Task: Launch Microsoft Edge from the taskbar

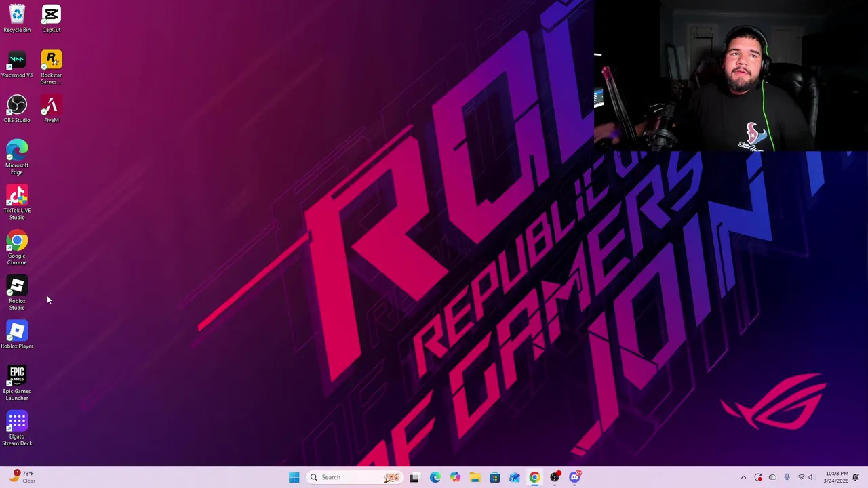Action: pos(435,477)
